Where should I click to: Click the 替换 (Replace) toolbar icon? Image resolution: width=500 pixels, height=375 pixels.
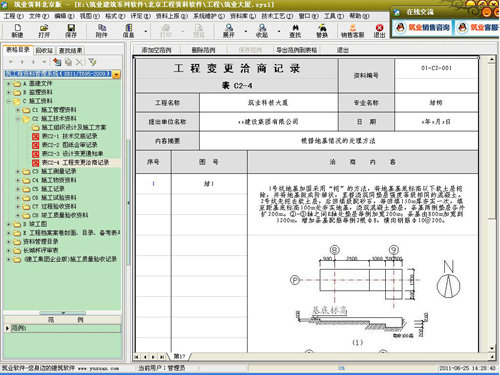[x=322, y=31]
